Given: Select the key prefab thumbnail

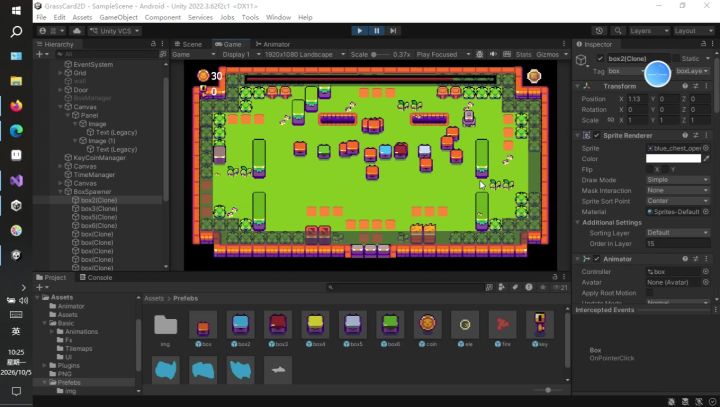Looking at the screenshot, I should pyautogui.click(x=540, y=324).
